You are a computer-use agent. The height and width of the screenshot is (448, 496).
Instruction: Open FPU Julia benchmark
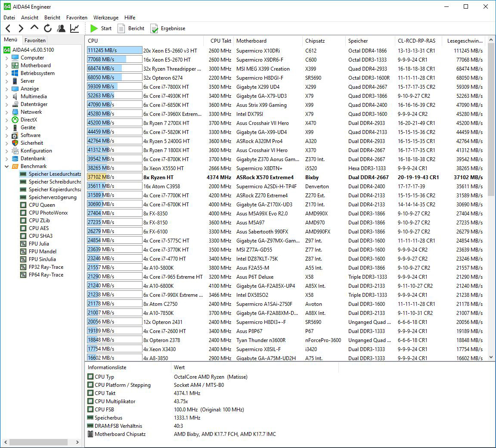[x=39, y=244]
